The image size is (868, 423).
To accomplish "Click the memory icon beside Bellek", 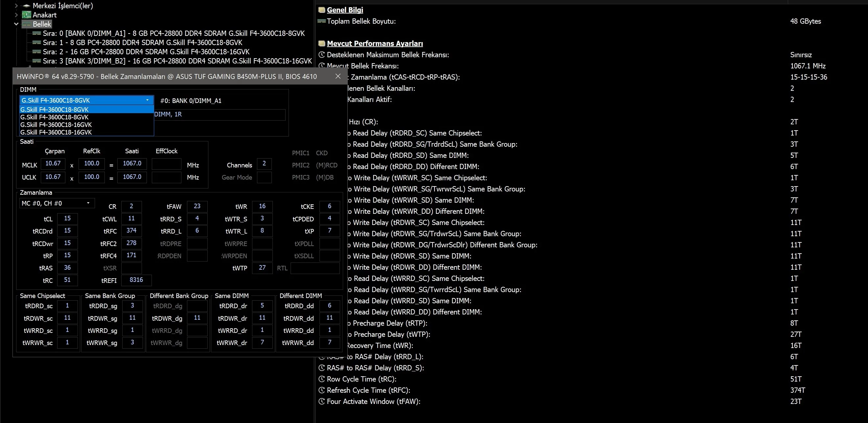I will 26,24.
